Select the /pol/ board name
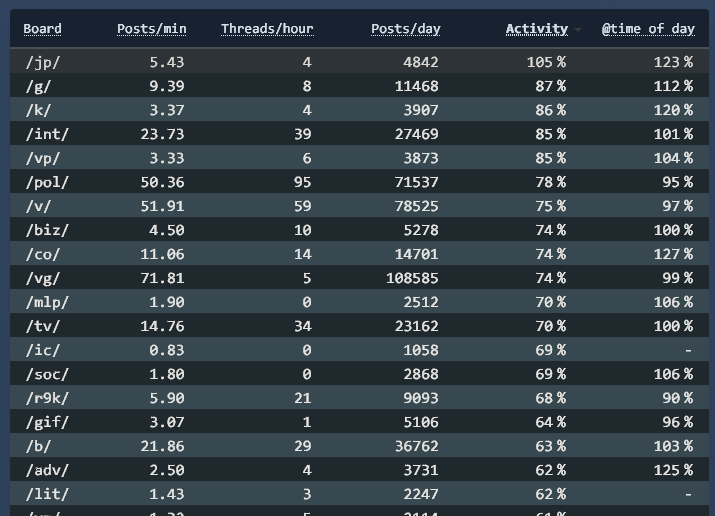This screenshot has width=715, height=516. 47,182
